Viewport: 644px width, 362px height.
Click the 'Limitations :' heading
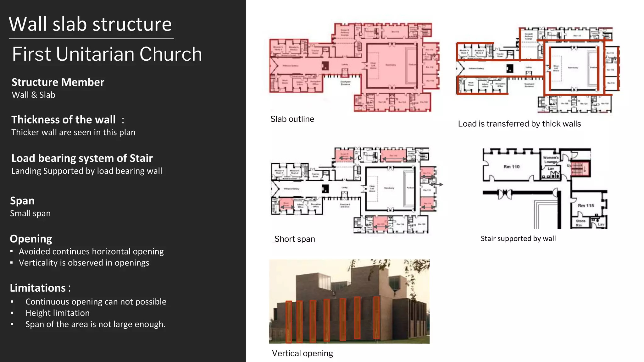[40, 288]
